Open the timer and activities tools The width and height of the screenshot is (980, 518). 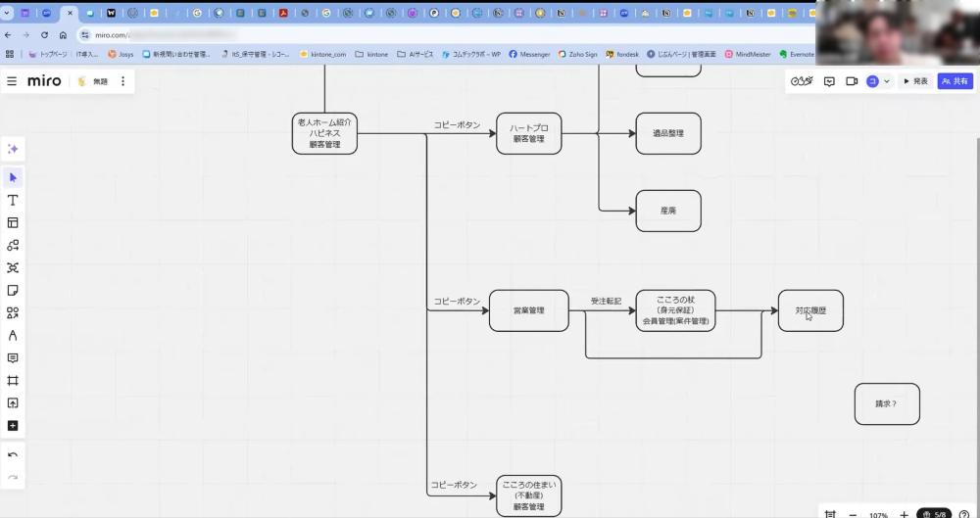802,81
